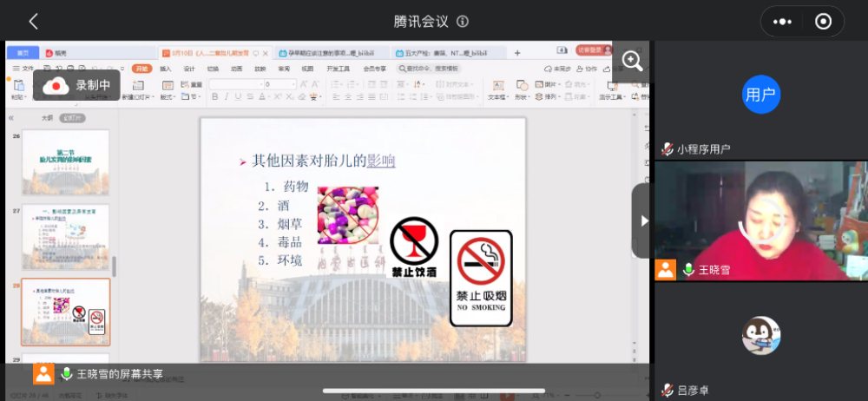Click the bold B formatting icon

tap(214, 97)
